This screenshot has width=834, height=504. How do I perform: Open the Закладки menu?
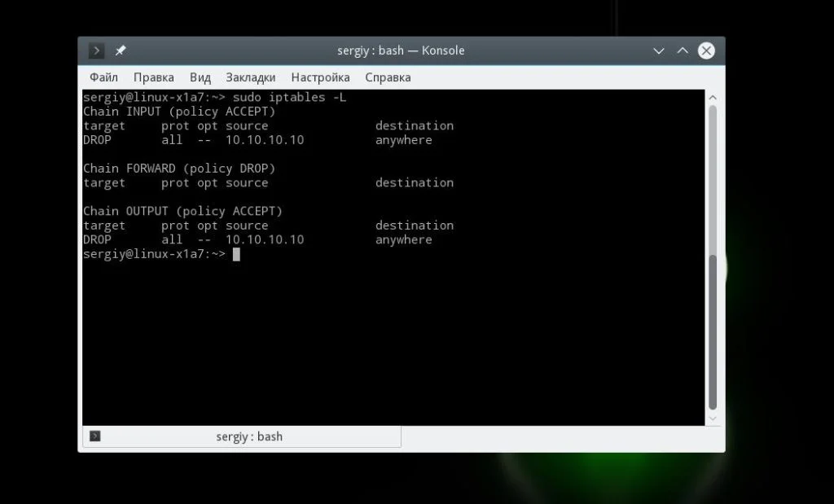tap(251, 77)
